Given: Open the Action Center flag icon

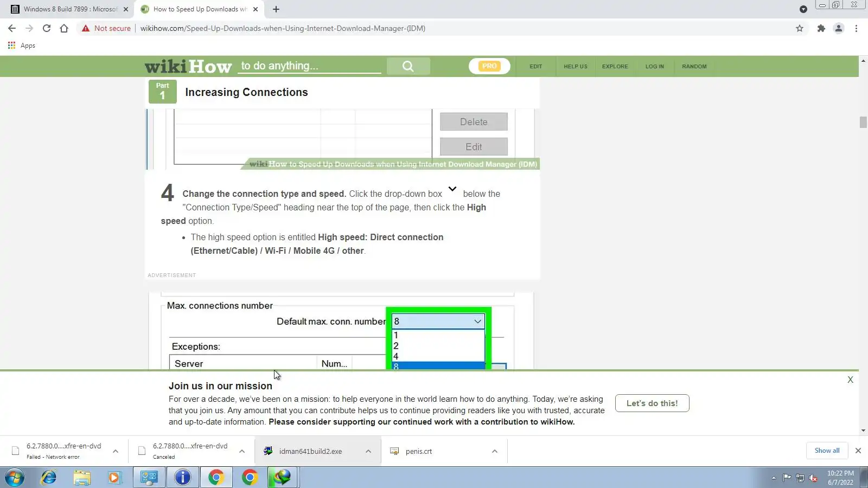Looking at the screenshot, I should [787, 478].
